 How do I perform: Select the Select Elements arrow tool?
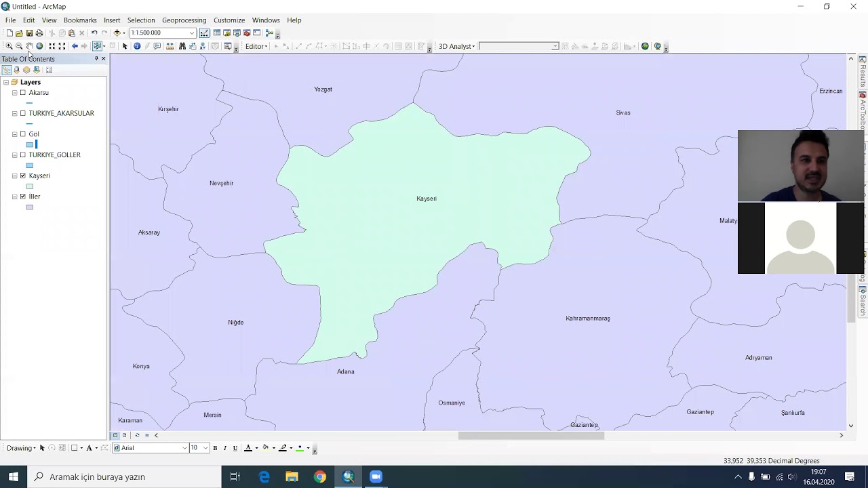[x=125, y=46]
